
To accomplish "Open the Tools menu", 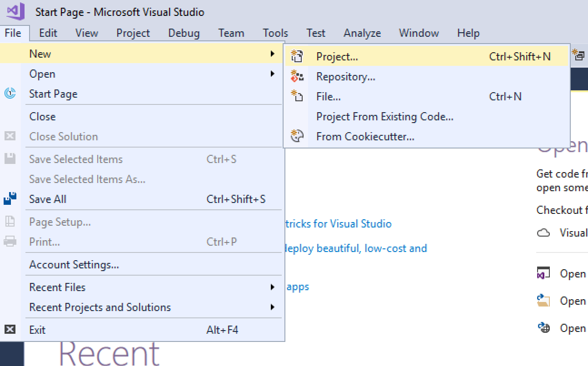I will pos(275,33).
